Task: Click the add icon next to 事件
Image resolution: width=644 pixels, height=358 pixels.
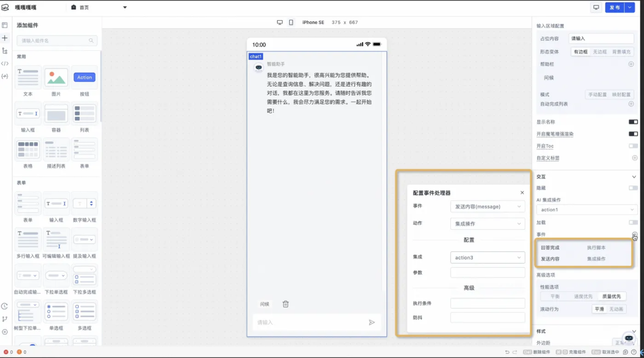Action: click(633, 233)
